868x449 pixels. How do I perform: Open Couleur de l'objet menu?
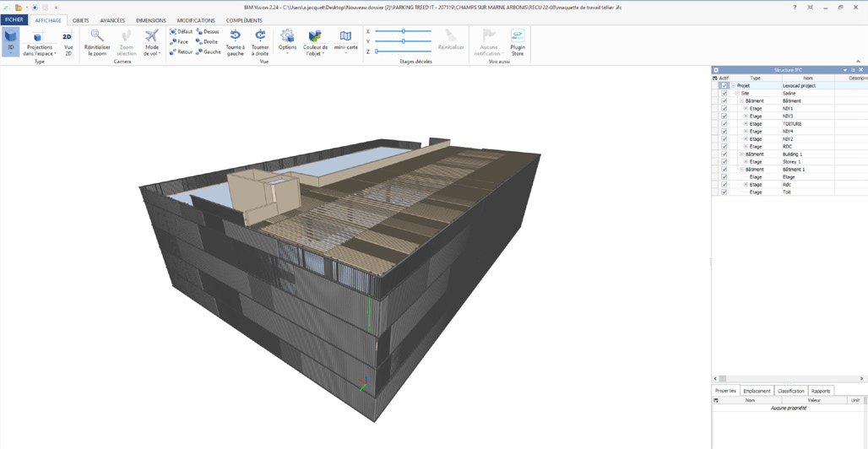click(316, 43)
